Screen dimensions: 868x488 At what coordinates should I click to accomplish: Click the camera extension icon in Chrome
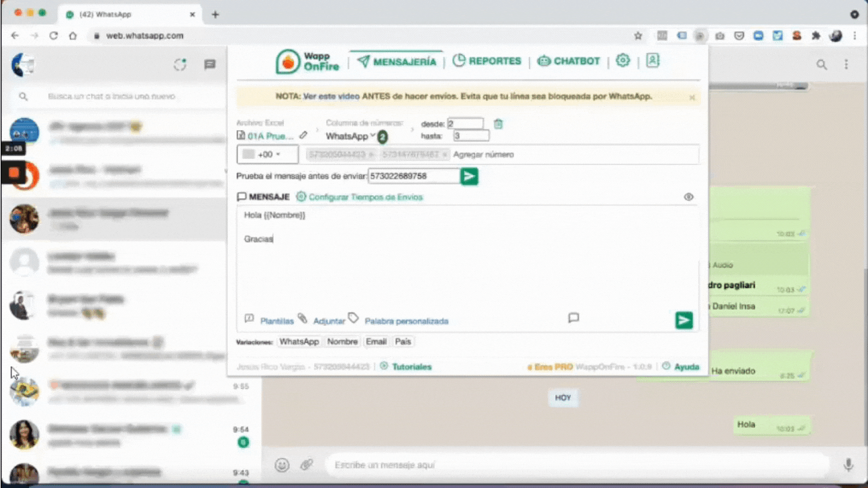[720, 36]
